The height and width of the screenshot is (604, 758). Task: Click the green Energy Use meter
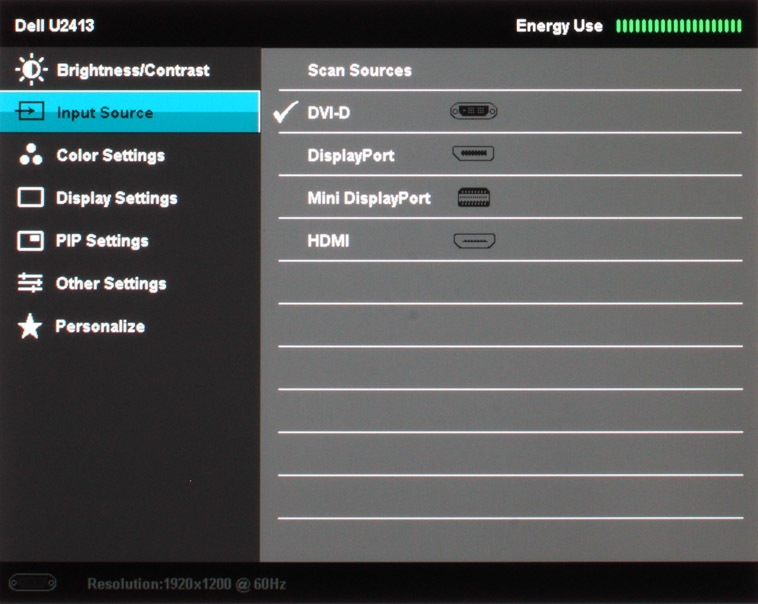pos(679,26)
